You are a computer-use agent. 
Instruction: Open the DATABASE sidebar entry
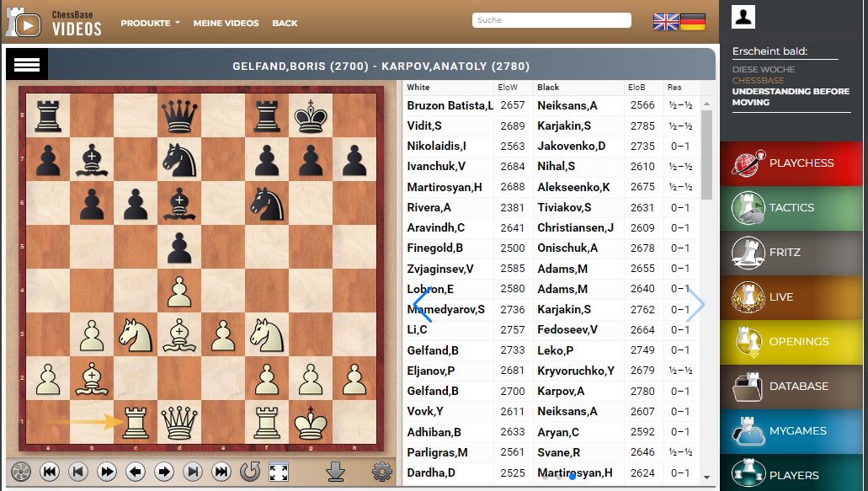[x=791, y=387]
